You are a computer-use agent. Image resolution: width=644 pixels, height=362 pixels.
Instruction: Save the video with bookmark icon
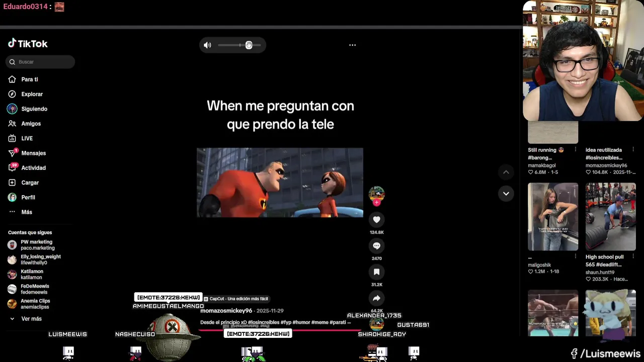click(376, 272)
